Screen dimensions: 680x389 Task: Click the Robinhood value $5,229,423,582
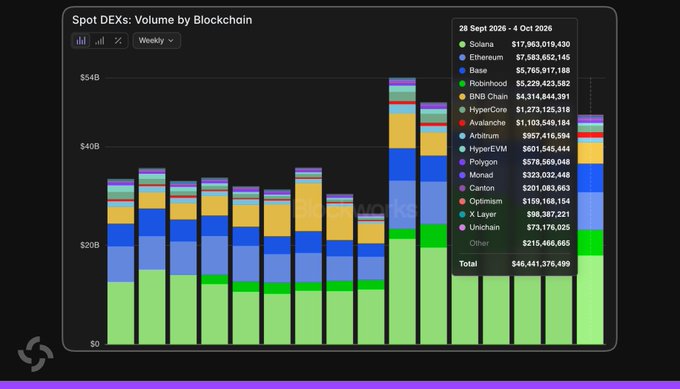pyautogui.click(x=543, y=84)
